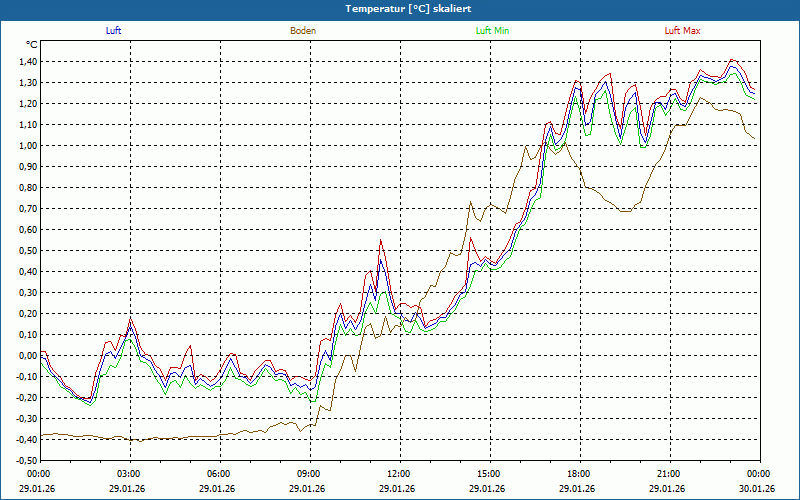Screen dimensions: 800x500
Task: Click the °C unit label above y-axis
Action: [x=32, y=45]
